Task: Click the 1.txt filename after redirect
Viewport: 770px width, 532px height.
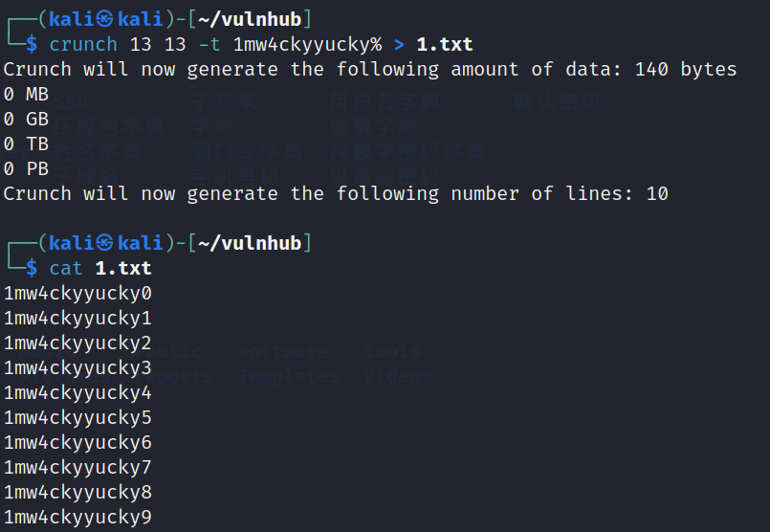Action: (445, 44)
